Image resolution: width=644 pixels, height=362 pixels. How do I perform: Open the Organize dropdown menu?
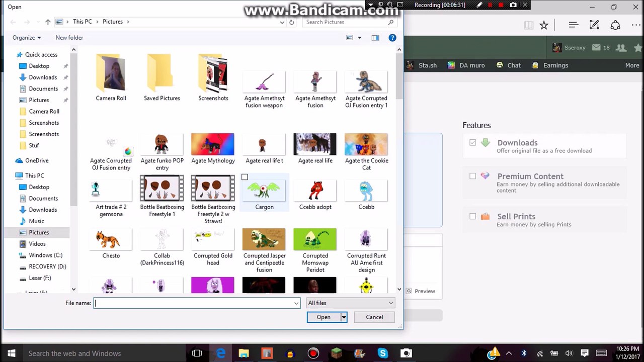27,38
